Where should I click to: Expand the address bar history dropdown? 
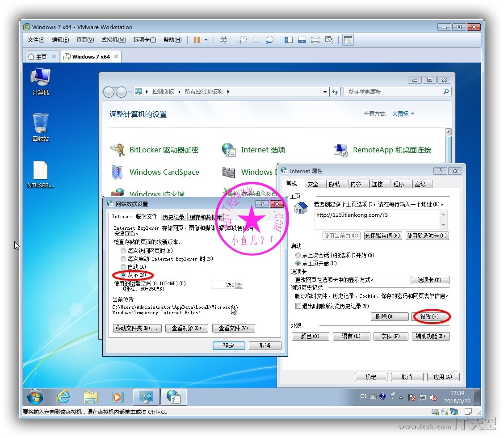click(x=325, y=92)
